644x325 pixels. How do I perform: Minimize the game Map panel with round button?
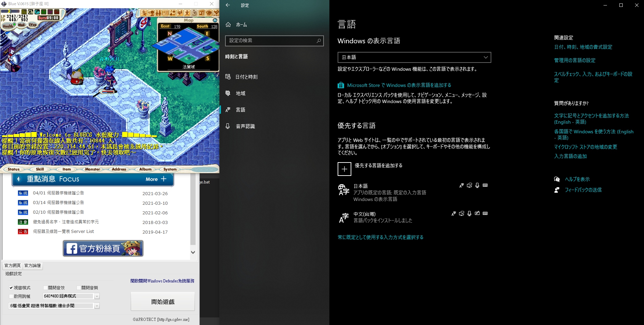click(x=215, y=20)
